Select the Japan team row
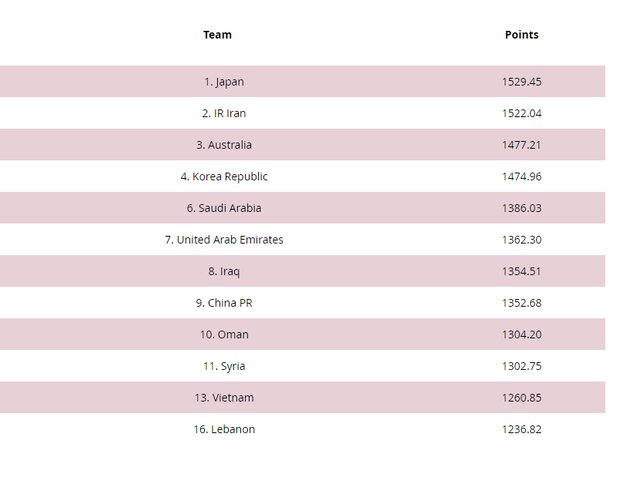The image size is (620, 484). point(224,82)
